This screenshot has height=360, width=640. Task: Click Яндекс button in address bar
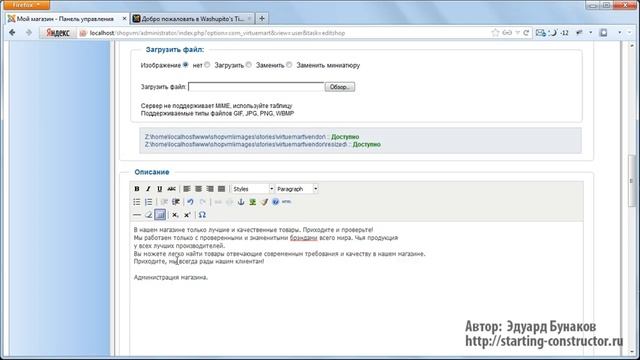58,33
